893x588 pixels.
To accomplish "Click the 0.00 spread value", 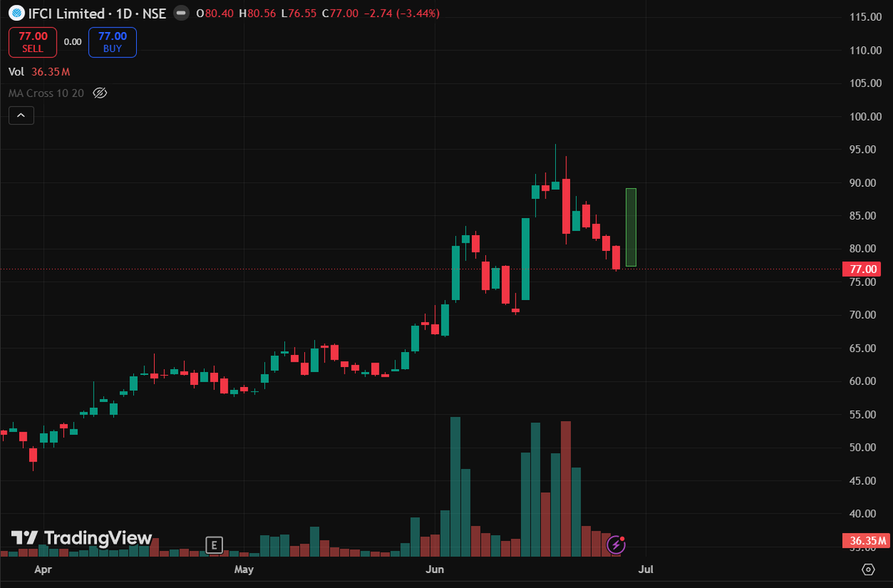I will (x=73, y=42).
